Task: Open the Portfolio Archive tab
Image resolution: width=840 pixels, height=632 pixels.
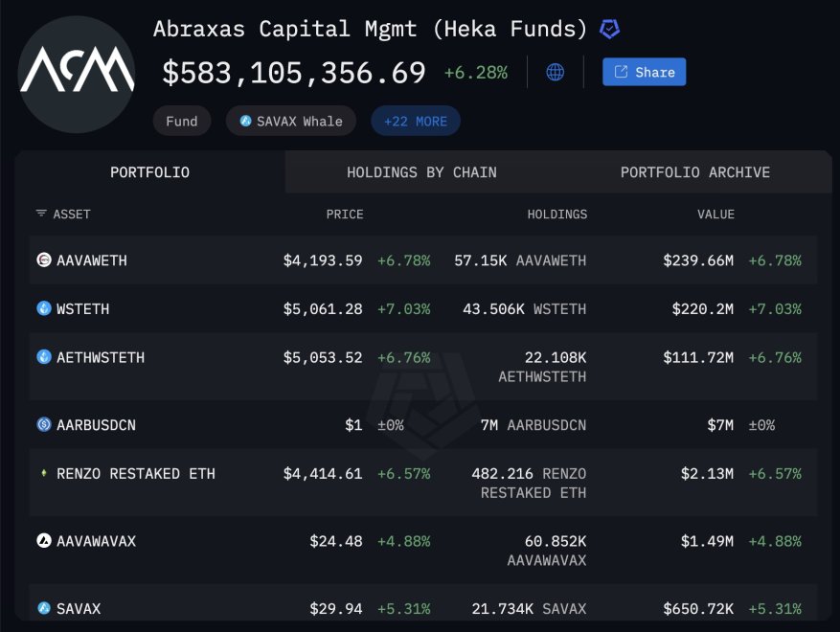Action: (x=694, y=172)
